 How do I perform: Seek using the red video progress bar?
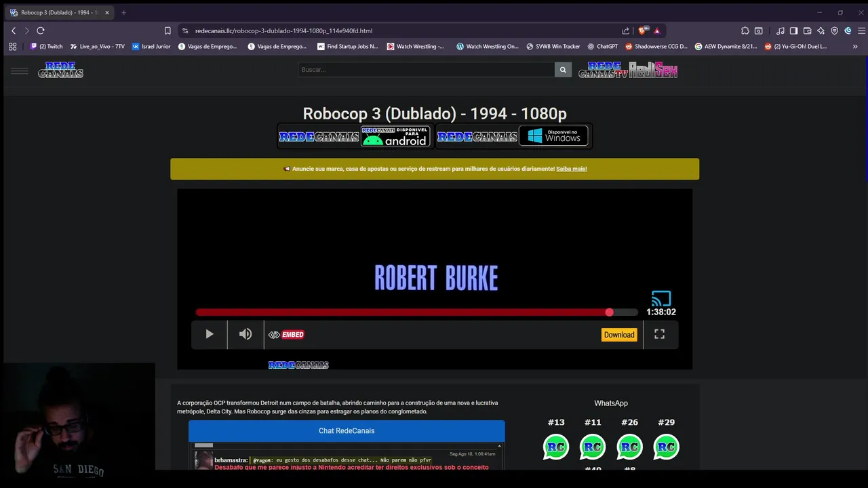click(x=417, y=312)
